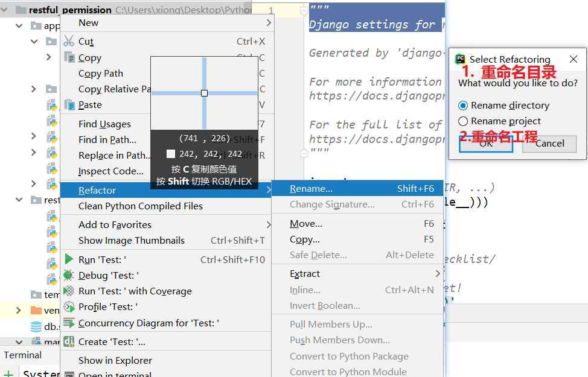
Task: Open the Extract submenu arrow
Action: (x=438, y=274)
